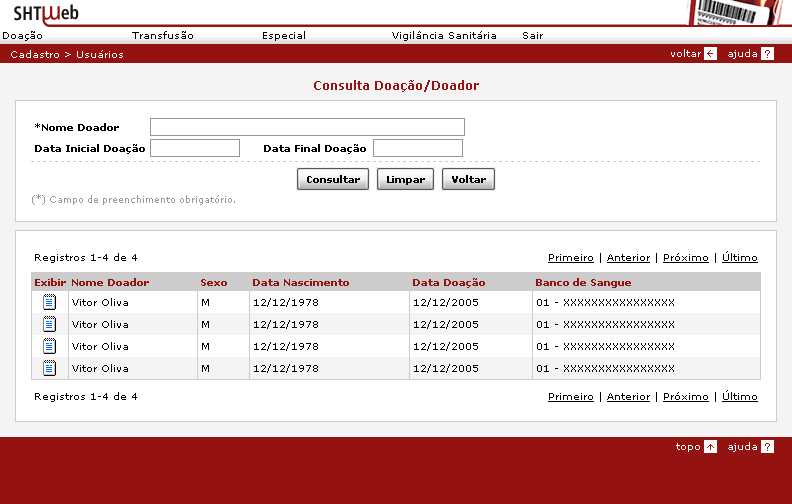
Task: Click the ajuda question mark icon at top
Action: [x=767, y=54]
